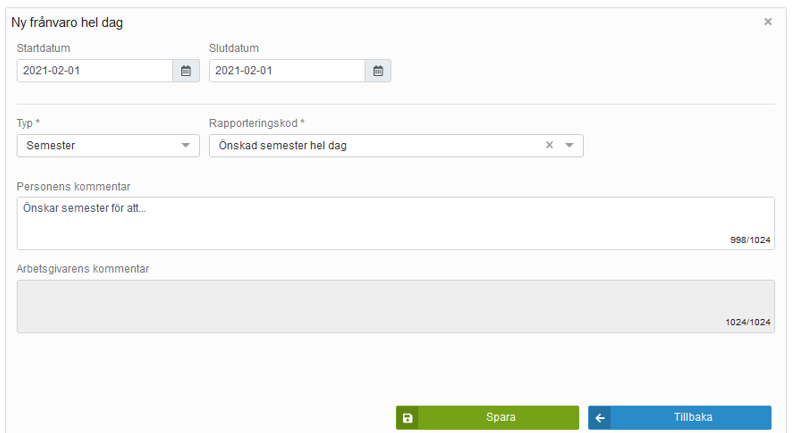The image size is (793, 433).
Task: Click into the Startdatum date field
Action: 95,71
